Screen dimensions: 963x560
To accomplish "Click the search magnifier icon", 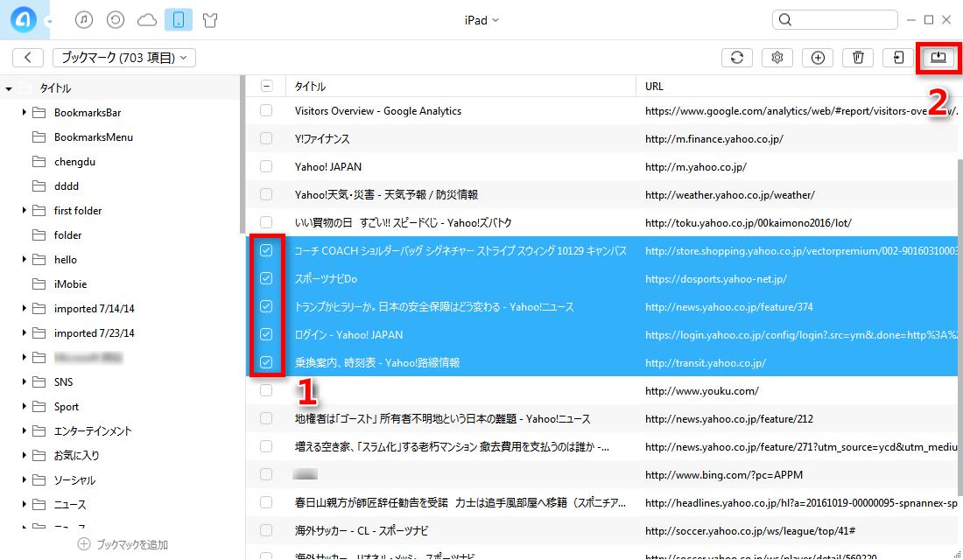I will (x=785, y=20).
